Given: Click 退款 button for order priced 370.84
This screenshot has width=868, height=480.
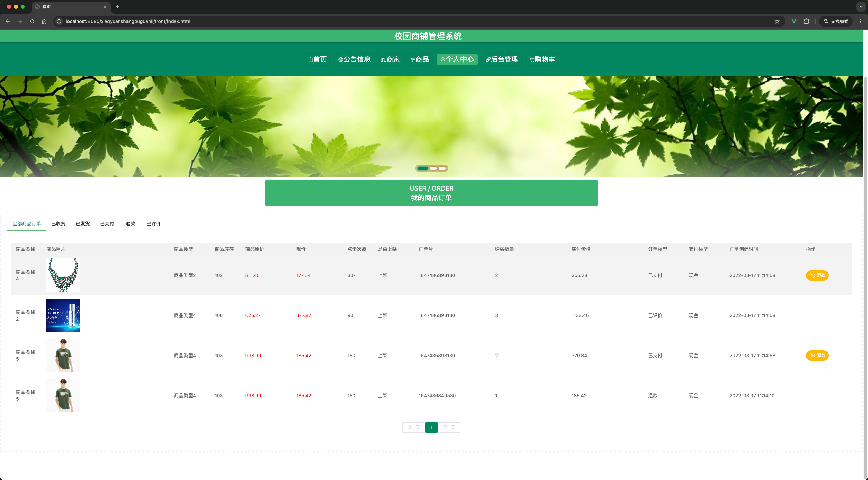Looking at the screenshot, I should point(817,356).
